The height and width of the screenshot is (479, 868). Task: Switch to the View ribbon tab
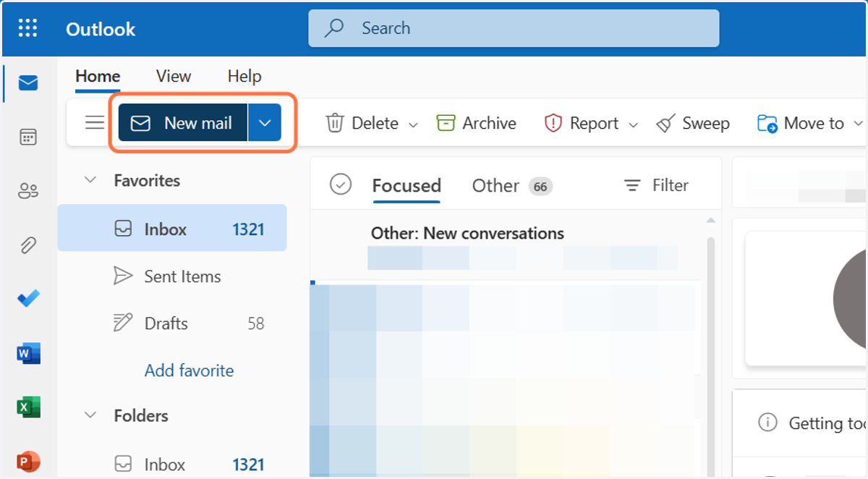pyautogui.click(x=174, y=76)
